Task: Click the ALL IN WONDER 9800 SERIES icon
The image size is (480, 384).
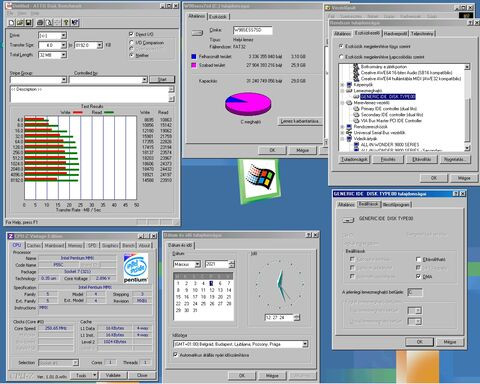Action: click(356, 145)
